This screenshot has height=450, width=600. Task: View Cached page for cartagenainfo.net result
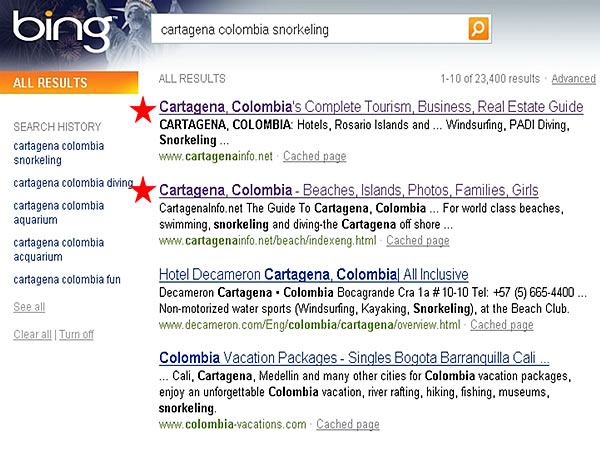(314, 156)
